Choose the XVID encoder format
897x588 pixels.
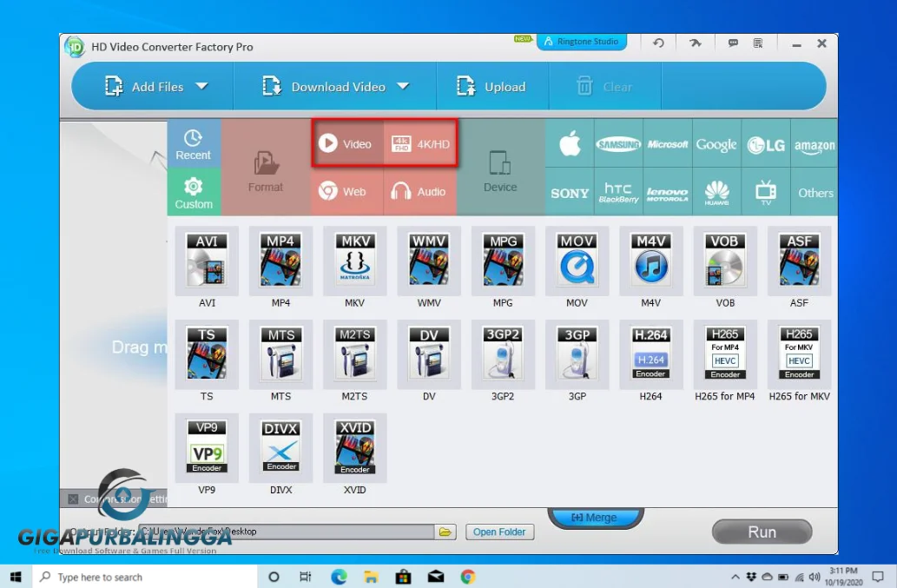[354, 448]
